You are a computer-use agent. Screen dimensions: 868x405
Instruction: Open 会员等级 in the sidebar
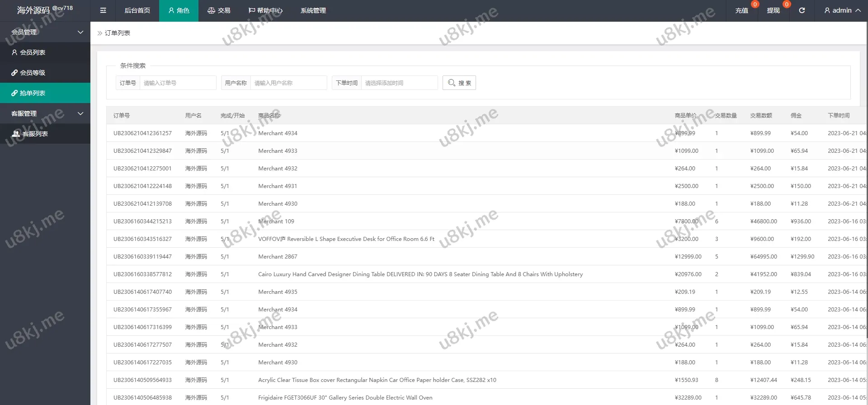click(x=33, y=73)
